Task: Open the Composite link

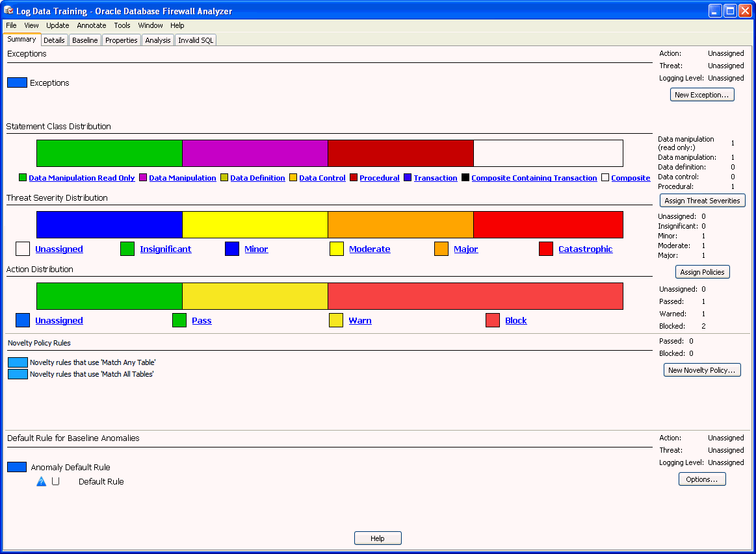Action: (x=631, y=178)
